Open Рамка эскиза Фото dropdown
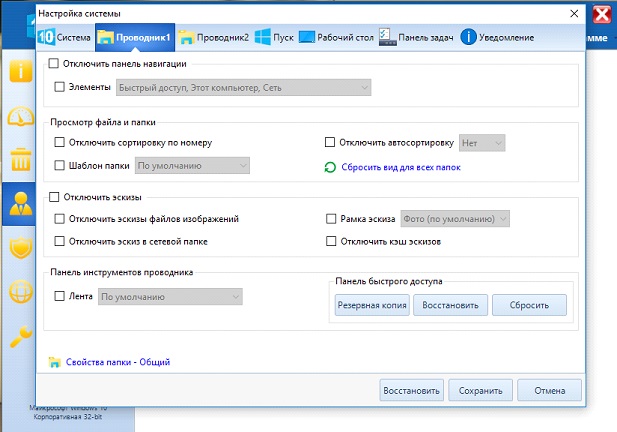The height and width of the screenshot is (432, 617). [455, 219]
